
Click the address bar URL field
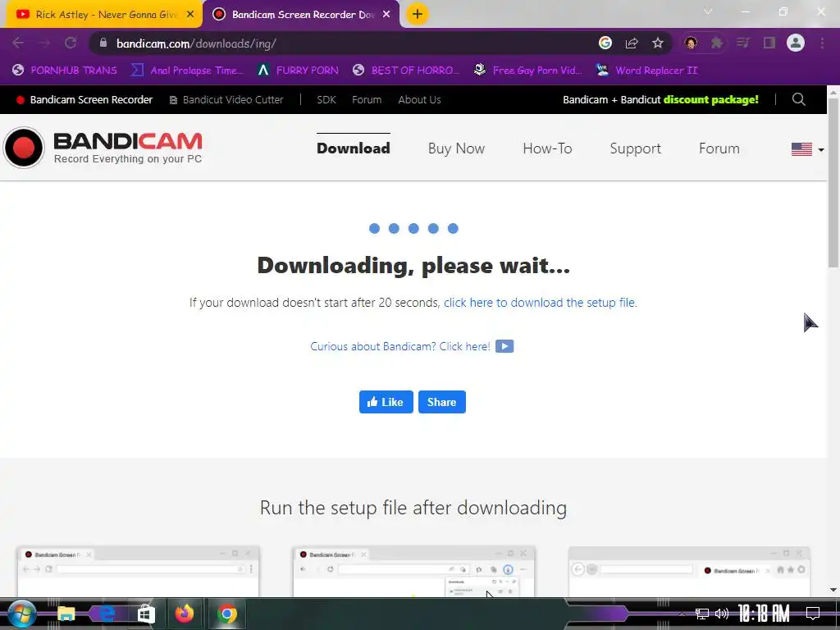click(x=343, y=43)
